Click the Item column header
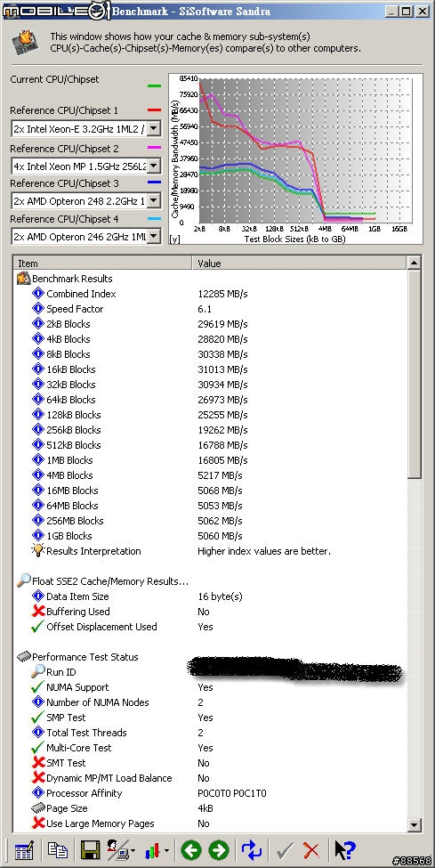 (102, 263)
